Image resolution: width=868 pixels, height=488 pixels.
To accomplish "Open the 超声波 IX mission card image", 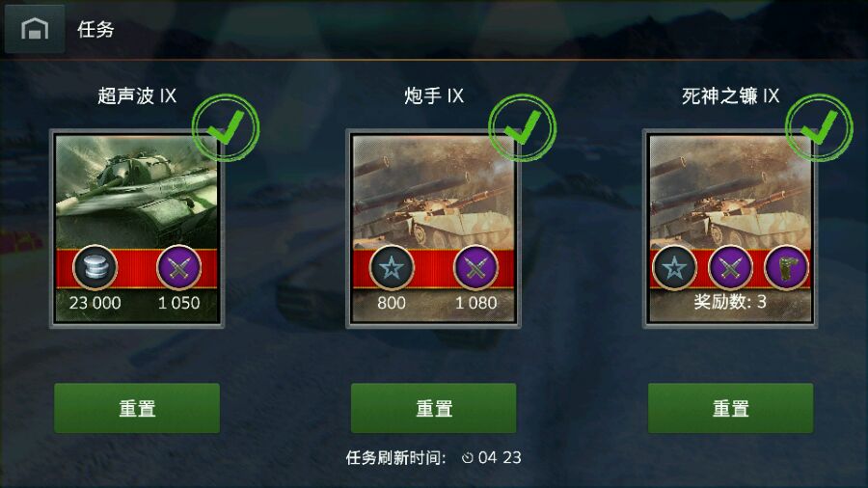I will point(137,229).
